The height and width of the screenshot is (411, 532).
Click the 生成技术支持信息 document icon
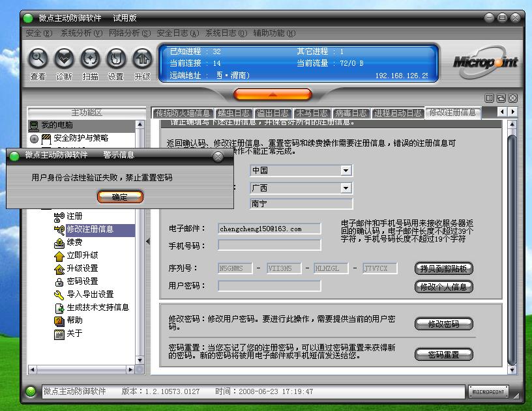tap(59, 307)
